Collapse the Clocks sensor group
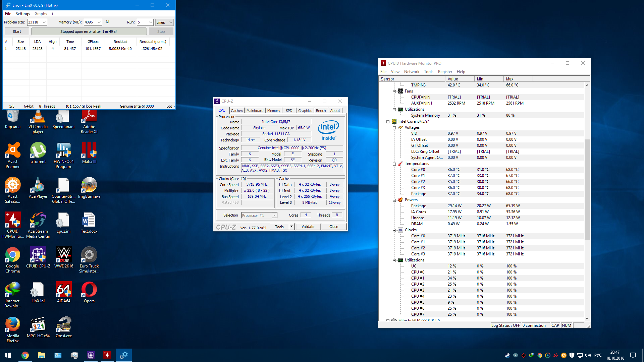The image size is (644, 362). tap(394, 230)
